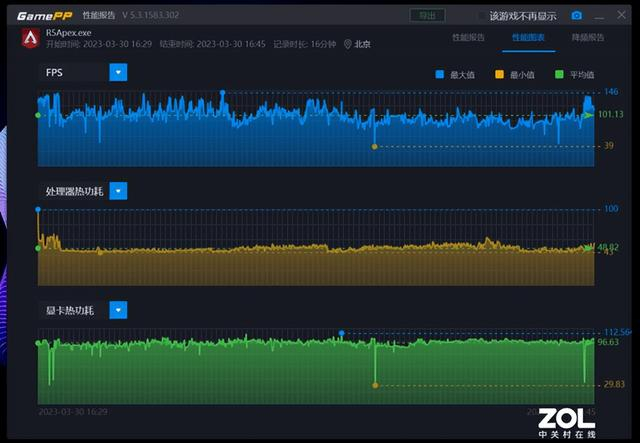Toggle the orange 最小值 legend box

[501, 75]
